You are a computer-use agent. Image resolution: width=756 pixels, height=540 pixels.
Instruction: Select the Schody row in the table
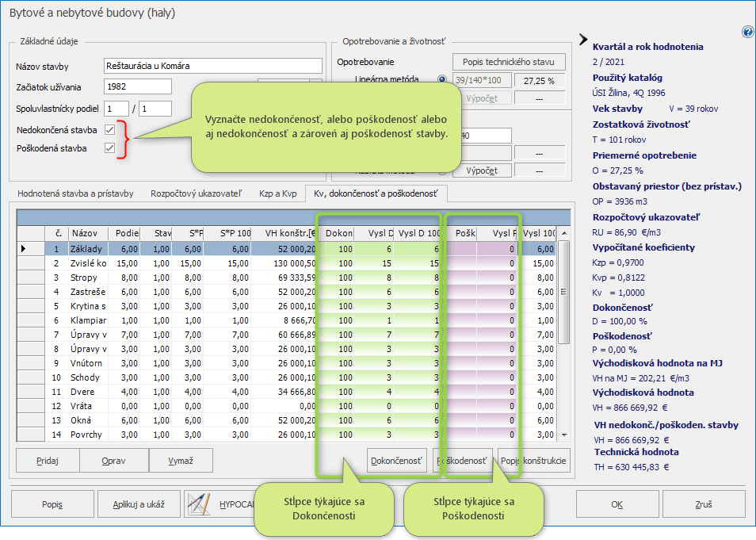[85, 377]
